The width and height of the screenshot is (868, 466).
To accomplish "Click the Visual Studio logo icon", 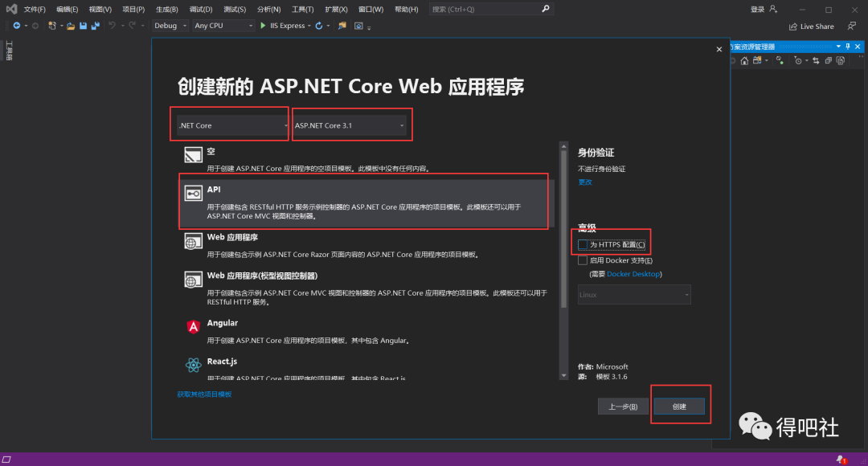I will [11, 9].
